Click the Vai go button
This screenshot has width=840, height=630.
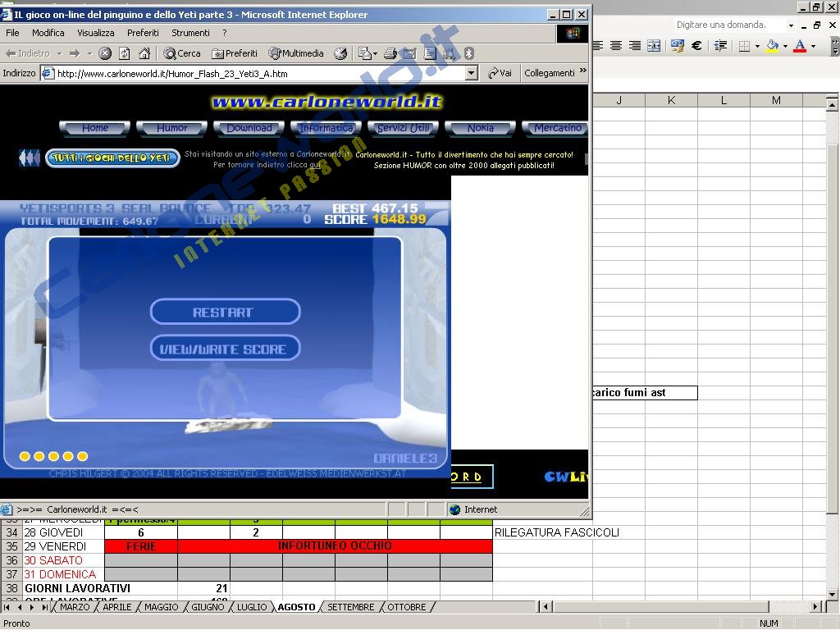coord(500,73)
